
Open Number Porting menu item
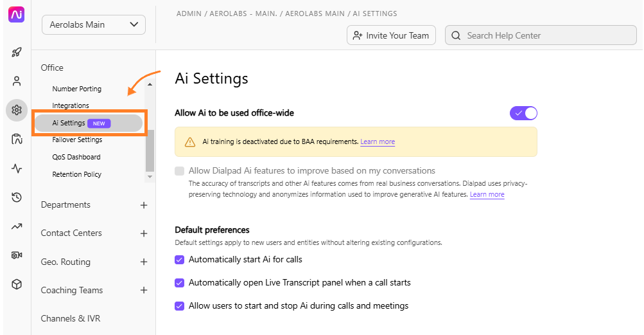pos(77,89)
